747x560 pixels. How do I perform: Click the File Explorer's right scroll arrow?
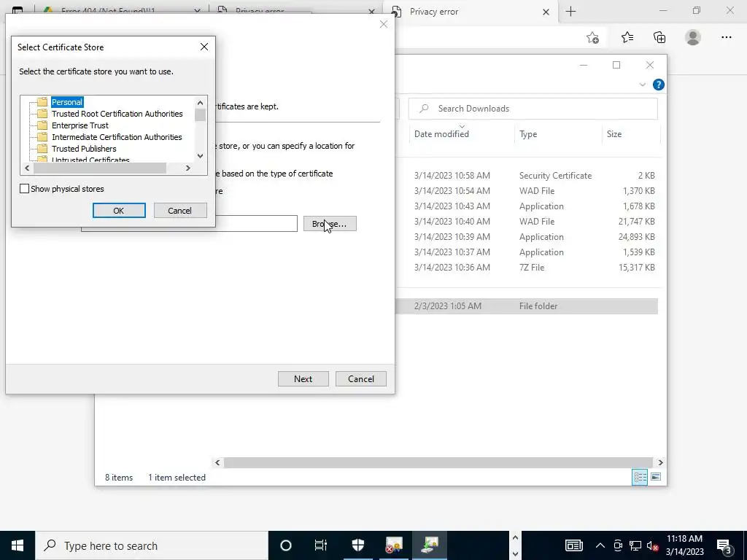660,462
